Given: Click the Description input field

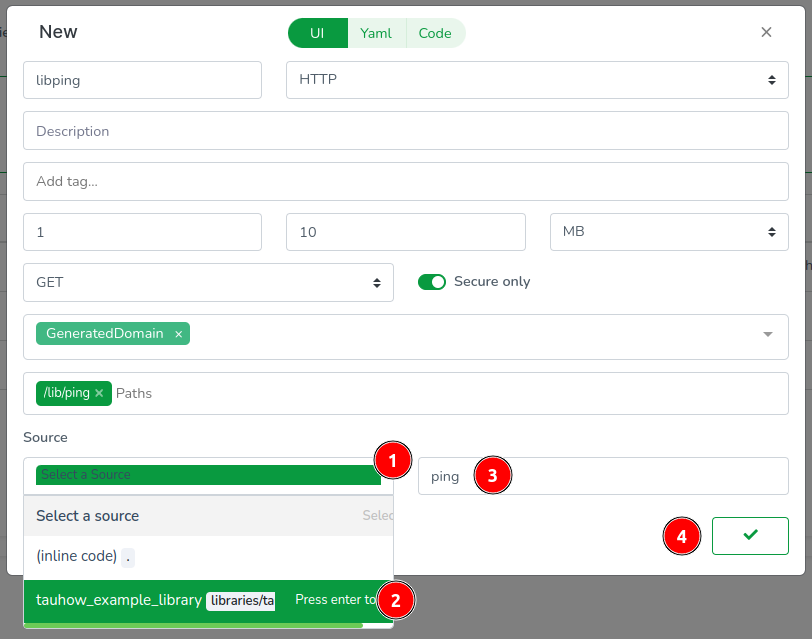Looking at the screenshot, I should (405, 131).
